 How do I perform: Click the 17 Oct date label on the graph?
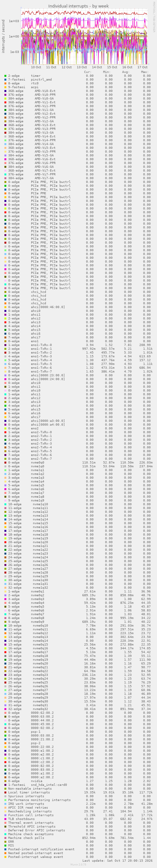(x=142, y=67)
